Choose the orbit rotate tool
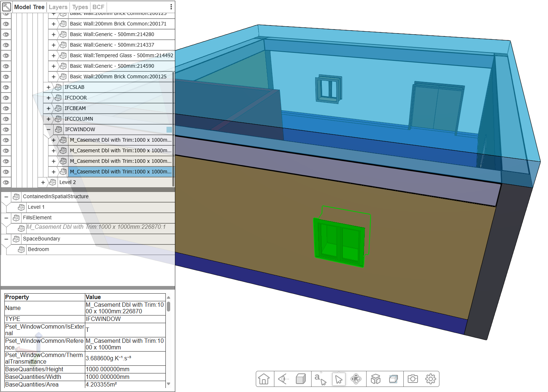 tap(356, 379)
